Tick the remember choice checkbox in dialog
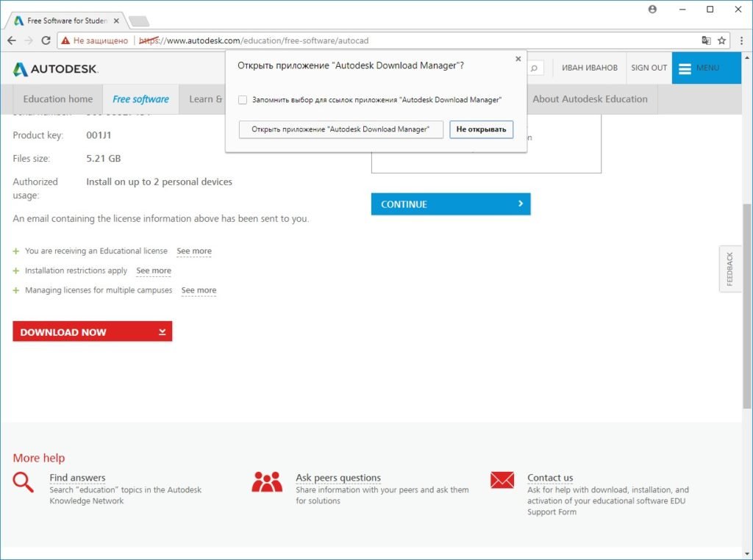This screenshot has height=560, width=753. (x=243, y=100)
